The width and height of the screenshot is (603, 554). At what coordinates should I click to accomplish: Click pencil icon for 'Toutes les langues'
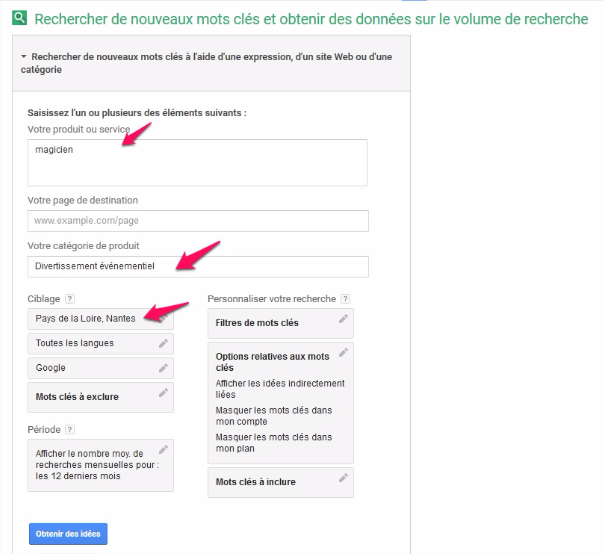(x=163, y=343)
